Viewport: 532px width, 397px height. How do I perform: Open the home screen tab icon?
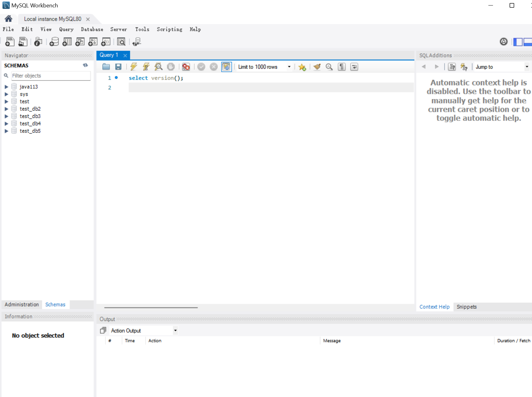[8, 19]
